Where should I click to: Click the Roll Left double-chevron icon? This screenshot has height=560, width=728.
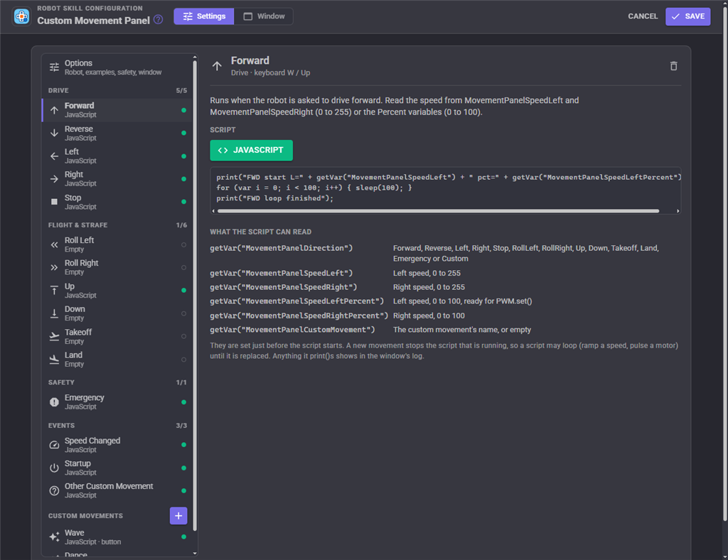click(54, 244)
